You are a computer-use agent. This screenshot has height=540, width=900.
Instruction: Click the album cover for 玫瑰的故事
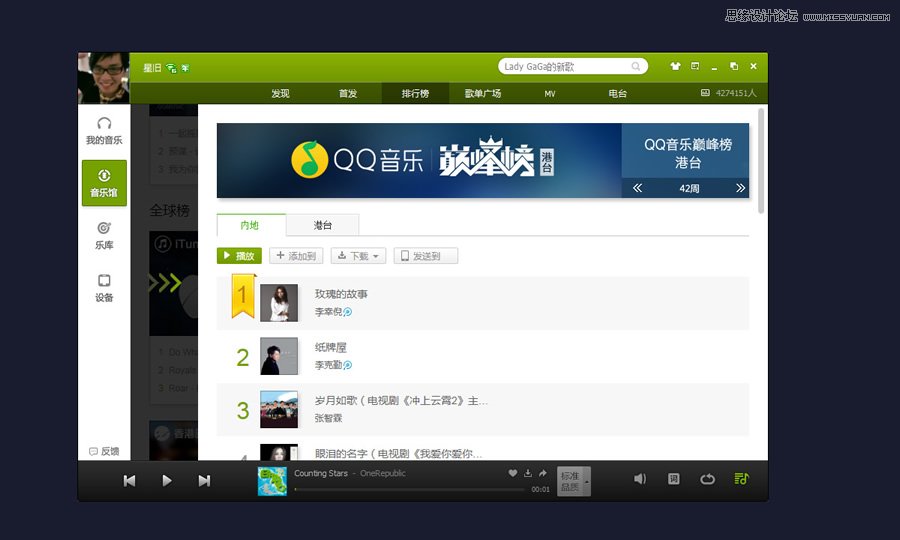pyautogui.click(x=279, y=302)
